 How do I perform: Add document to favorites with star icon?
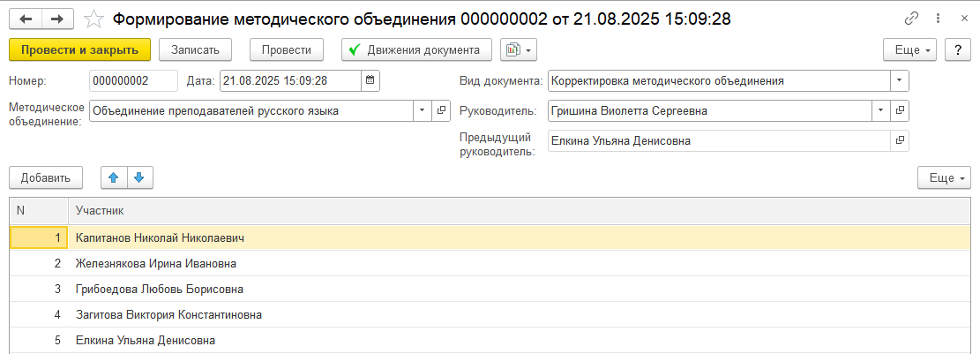point(93,19)
